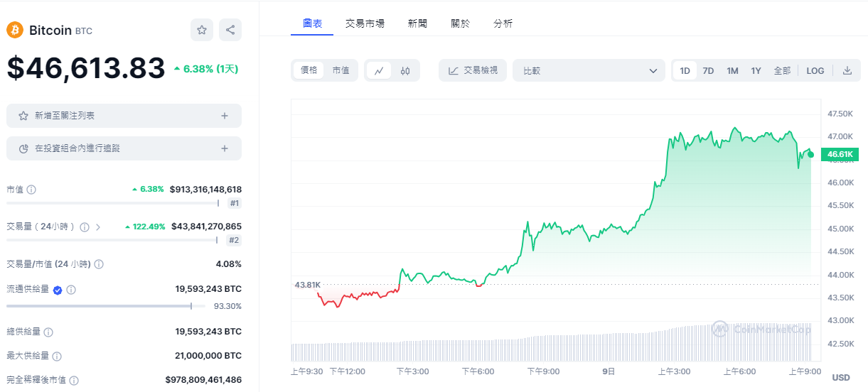Set chart range to 全部
This screenshot has height=392, width=868.
(x=782, y=70)
